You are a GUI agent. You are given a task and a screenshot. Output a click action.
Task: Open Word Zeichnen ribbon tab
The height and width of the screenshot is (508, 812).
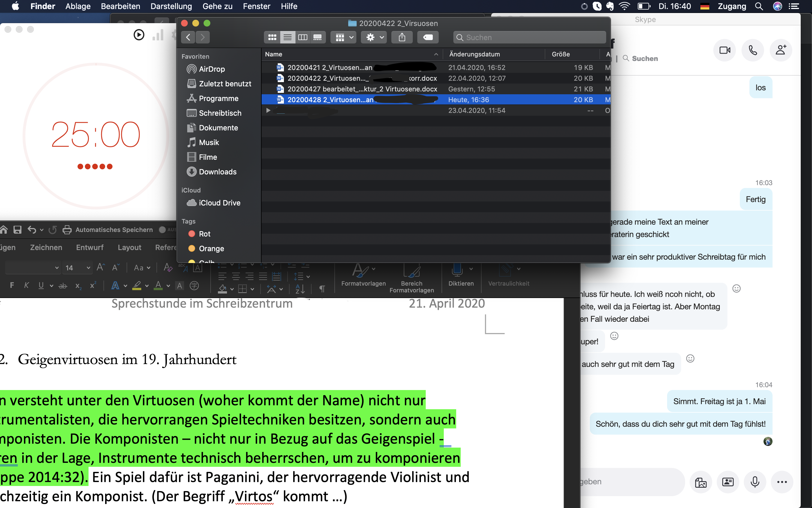point(46,247)
